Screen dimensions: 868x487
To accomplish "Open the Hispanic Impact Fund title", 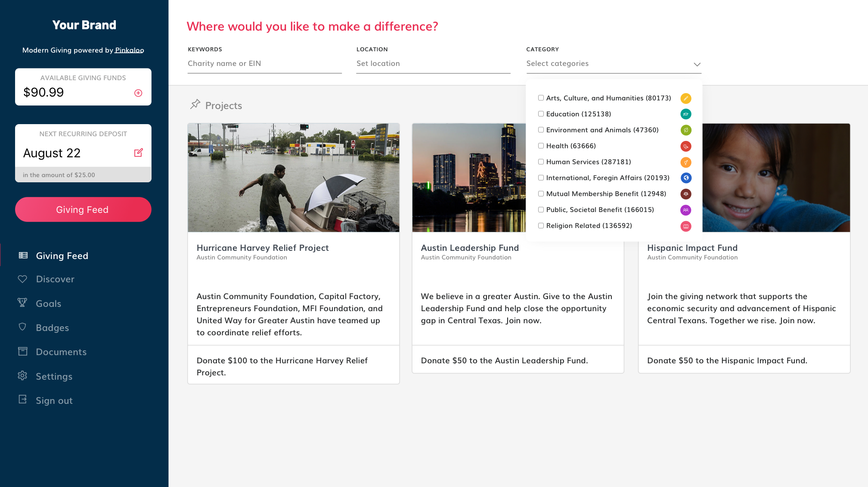I will pyautogui.click(x=692, y=248).
